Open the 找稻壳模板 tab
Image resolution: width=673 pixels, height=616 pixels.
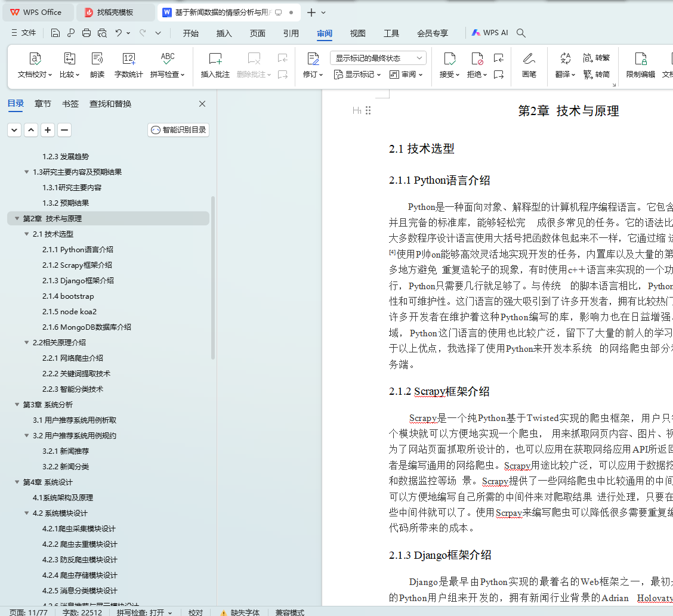pyautogui.click(x=115, y=13)
